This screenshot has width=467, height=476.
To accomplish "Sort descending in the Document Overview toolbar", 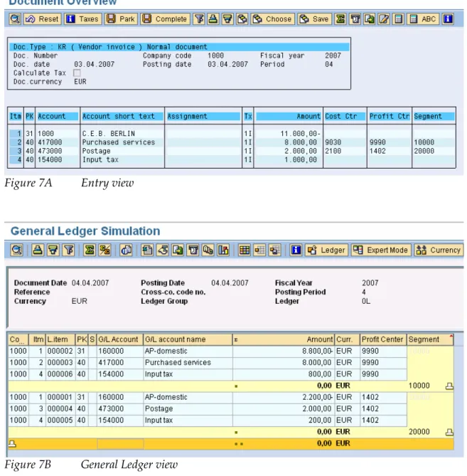I will [x=227, y=19].
